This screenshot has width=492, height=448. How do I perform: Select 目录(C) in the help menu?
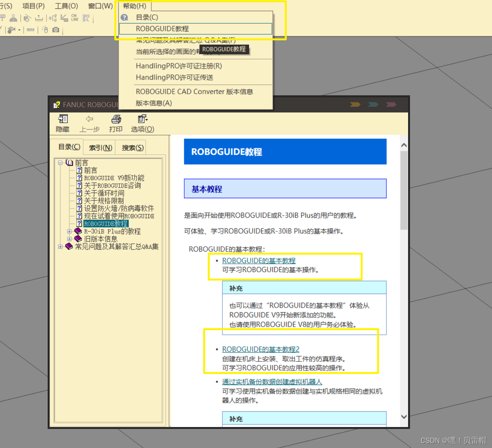tap(196, 18)
